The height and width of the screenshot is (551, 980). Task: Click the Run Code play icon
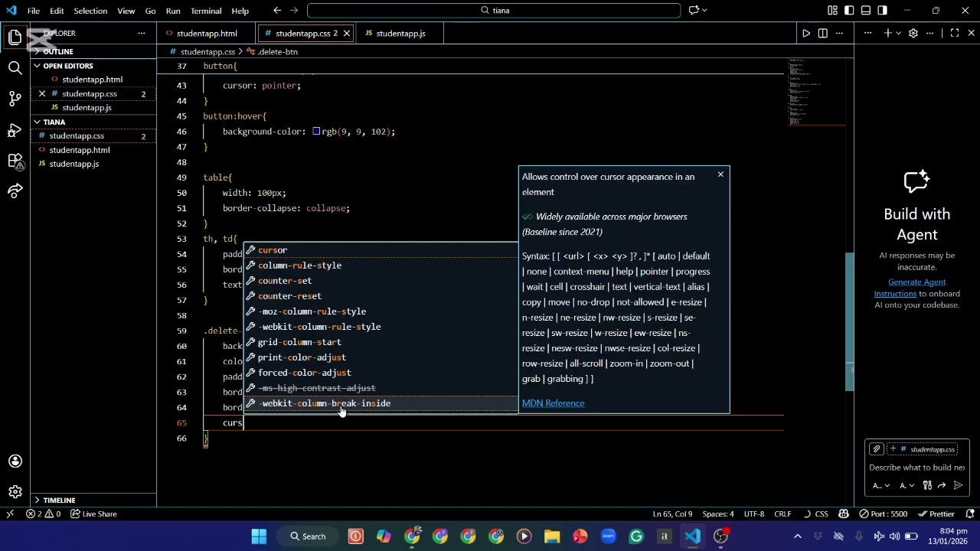(806, 33)
